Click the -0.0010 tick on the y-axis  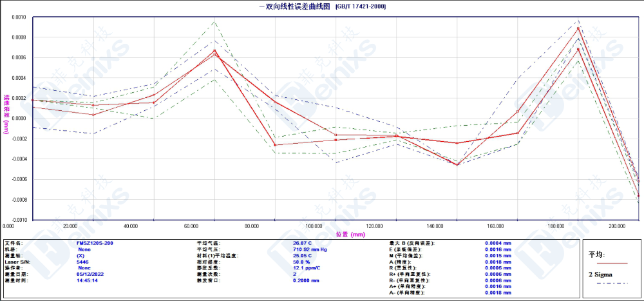tap(17, 220)
